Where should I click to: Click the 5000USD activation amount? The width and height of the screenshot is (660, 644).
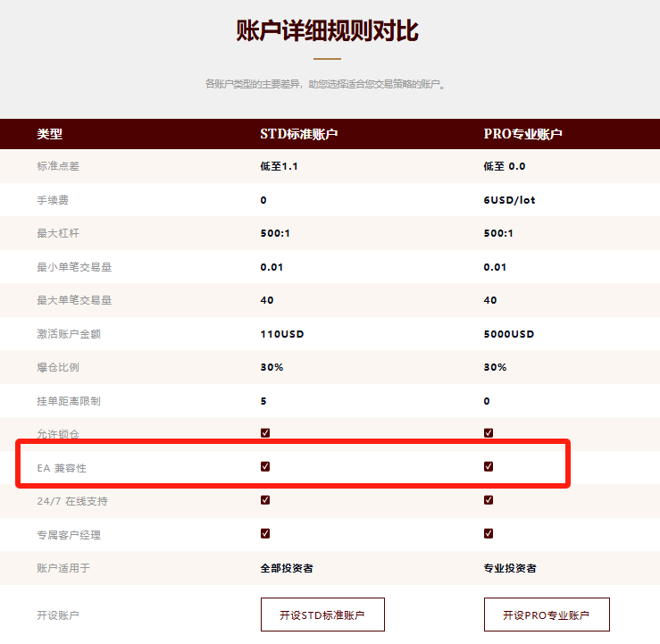click(508, 334)
